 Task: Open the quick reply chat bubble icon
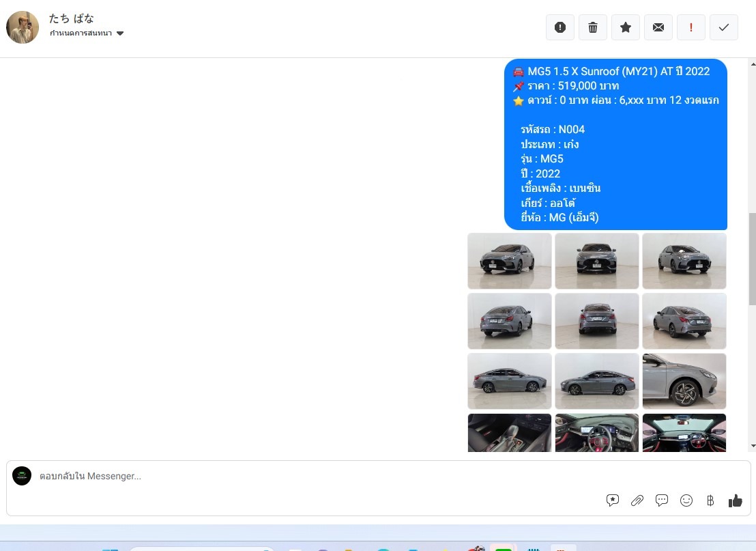tap(662, 500)
